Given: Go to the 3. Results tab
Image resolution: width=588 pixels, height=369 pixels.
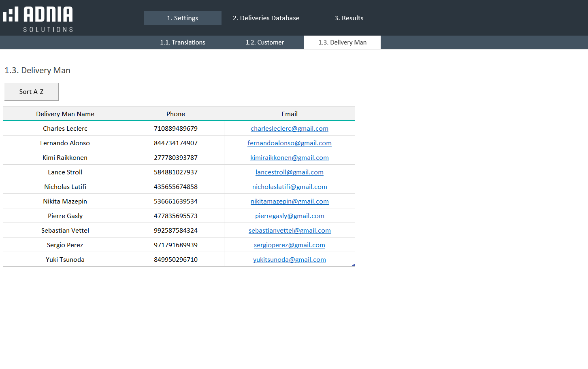Looking at the screenshot, I should (349, 18).
